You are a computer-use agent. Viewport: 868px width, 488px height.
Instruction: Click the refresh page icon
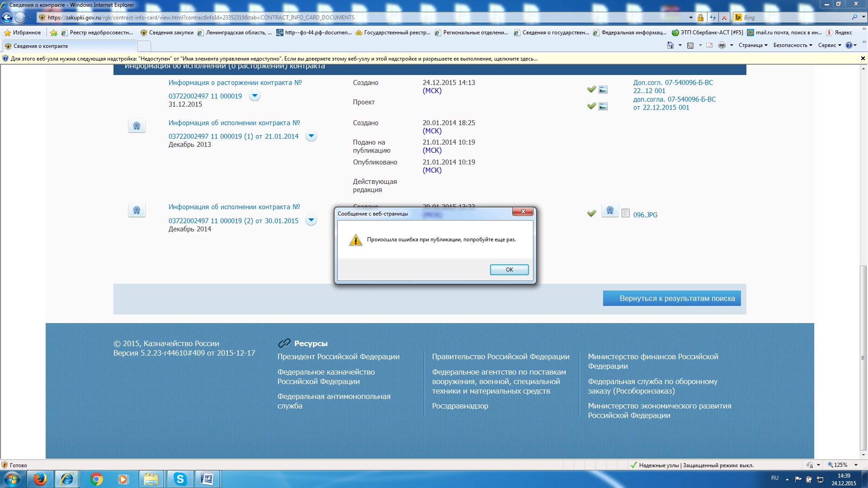712,18
